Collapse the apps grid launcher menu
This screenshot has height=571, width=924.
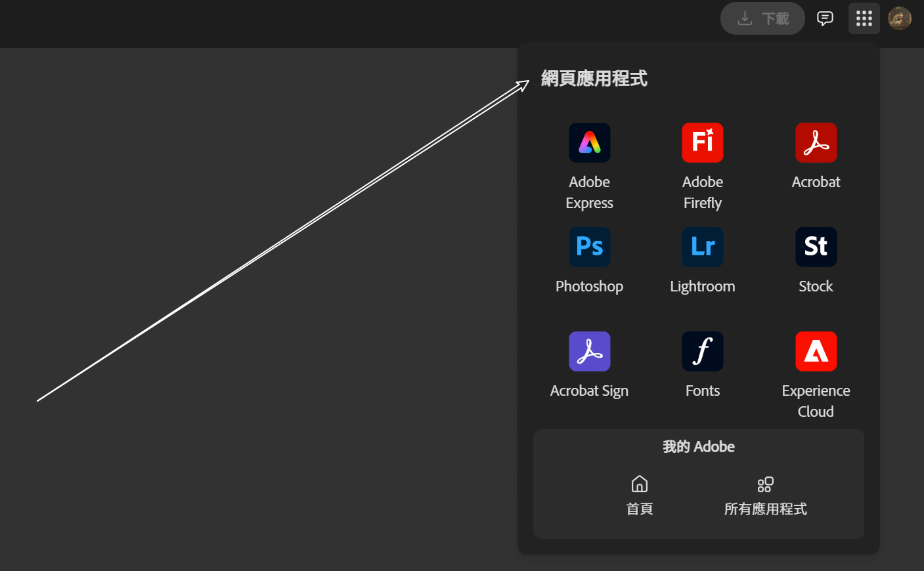coord(864,18)
